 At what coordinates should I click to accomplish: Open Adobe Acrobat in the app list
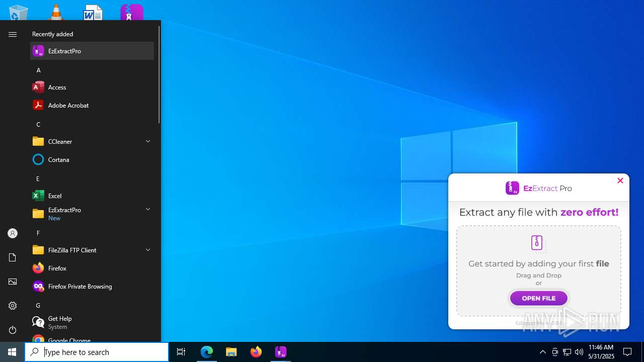[92, 105]
